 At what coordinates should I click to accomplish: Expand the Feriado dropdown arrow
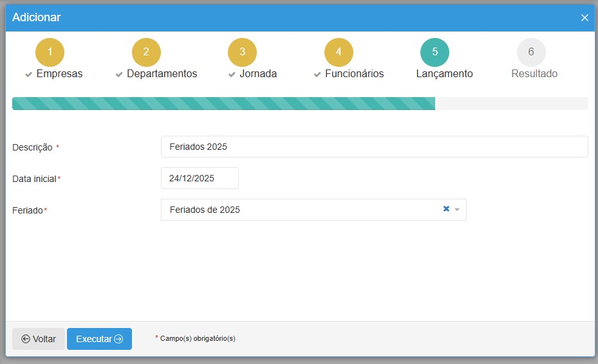457,210
